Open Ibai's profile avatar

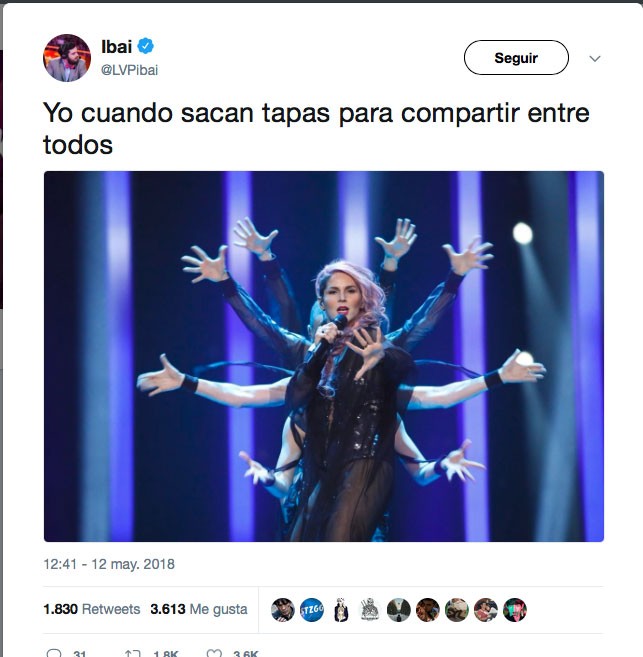coord(67,58)
